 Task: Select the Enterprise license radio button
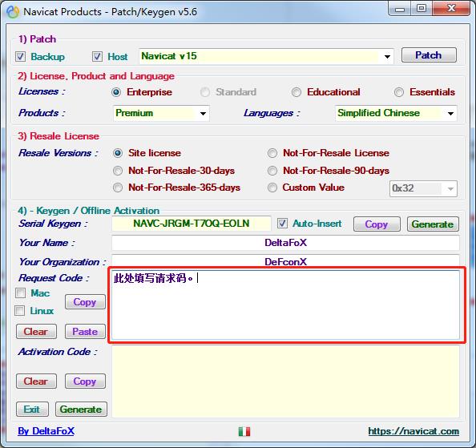116,92
